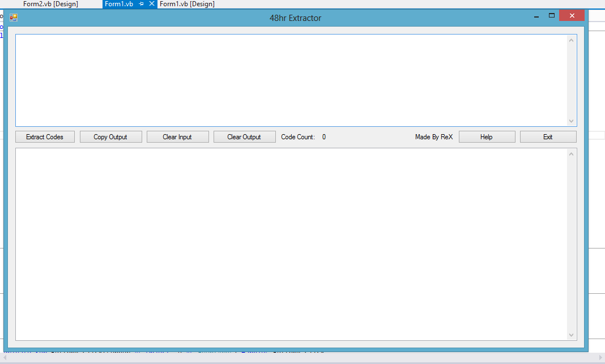Click the input box scroll up arrow
The height and width of the screenshot is (364, 605).
click(x=572, y=40)
